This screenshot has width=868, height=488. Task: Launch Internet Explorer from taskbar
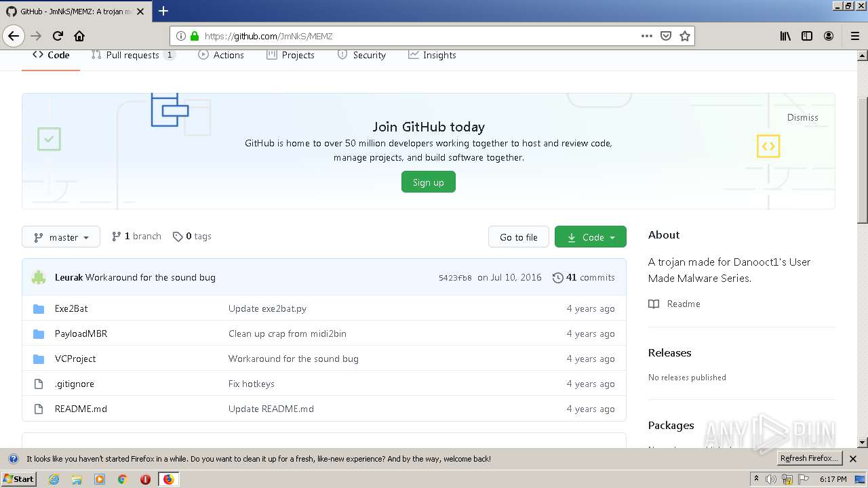tap(54, 479)
